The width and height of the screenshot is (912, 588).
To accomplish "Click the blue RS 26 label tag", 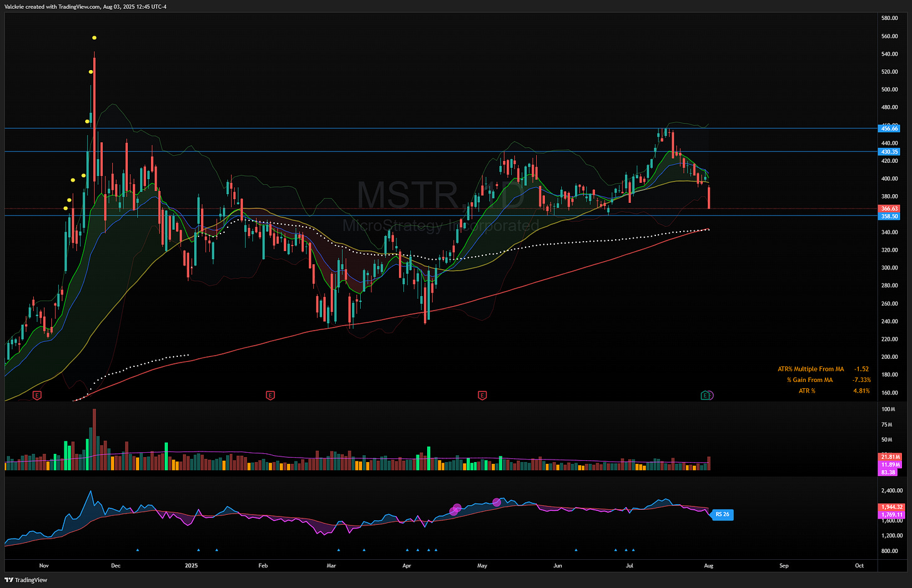I will (722, 514).
